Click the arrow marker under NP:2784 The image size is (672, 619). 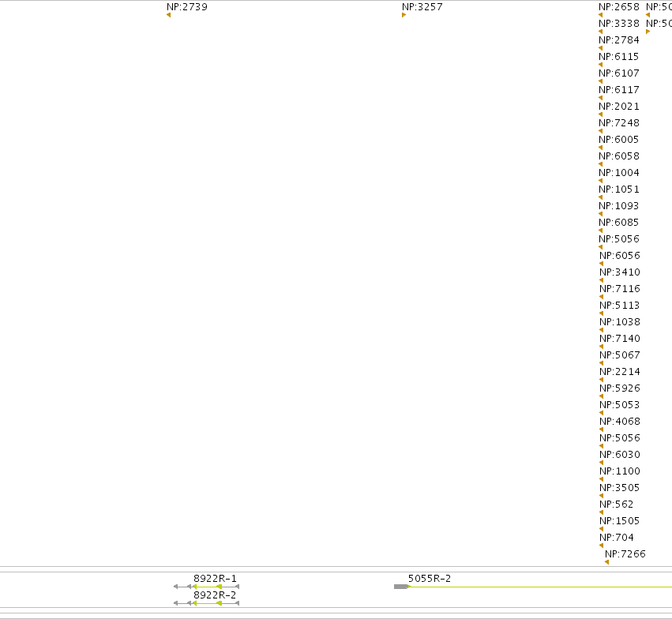tap(600, 48)
